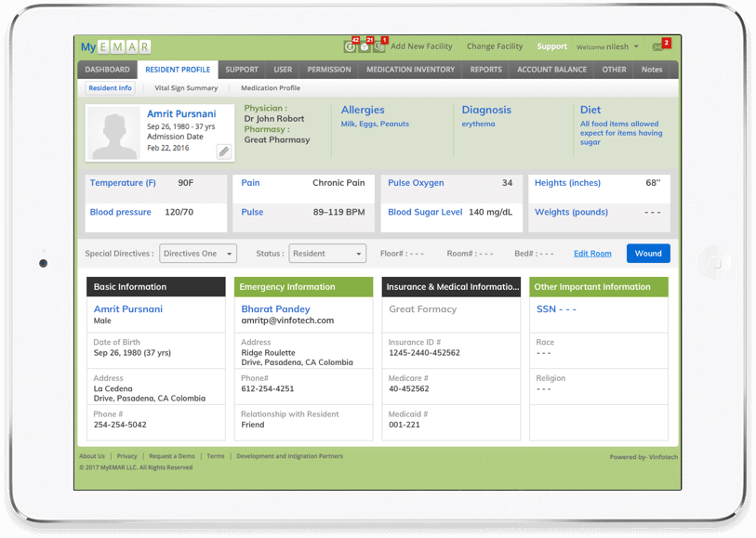
Task: Click the Support link in header
Action: (552, 46)
